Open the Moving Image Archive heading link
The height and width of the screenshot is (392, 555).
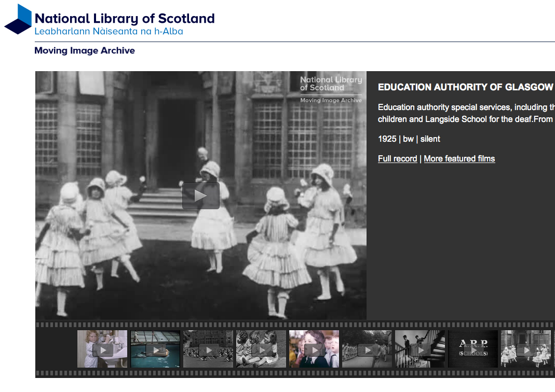(85, 51)
